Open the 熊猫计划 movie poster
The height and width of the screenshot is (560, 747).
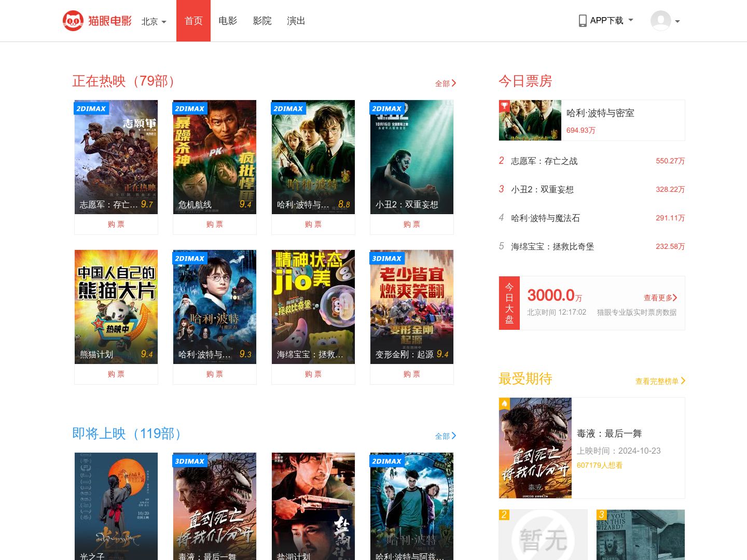116,307
